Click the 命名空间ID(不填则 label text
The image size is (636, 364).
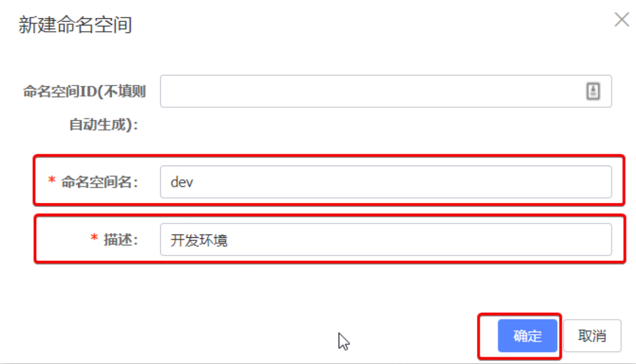(84, 92)
